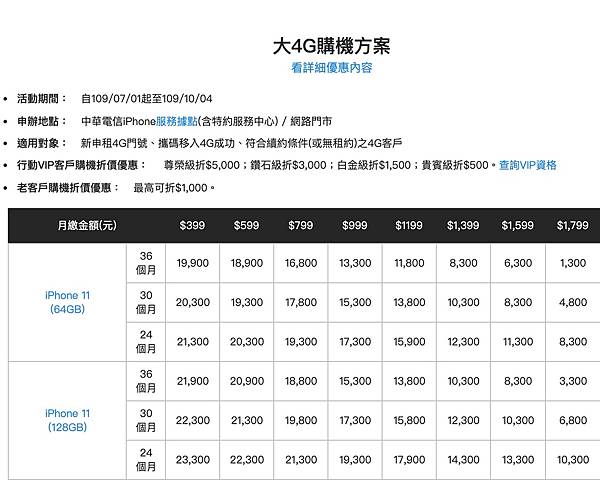
Task: Click the 23,300 price cell
Action: pyautogui.click(x=192, y=460)
